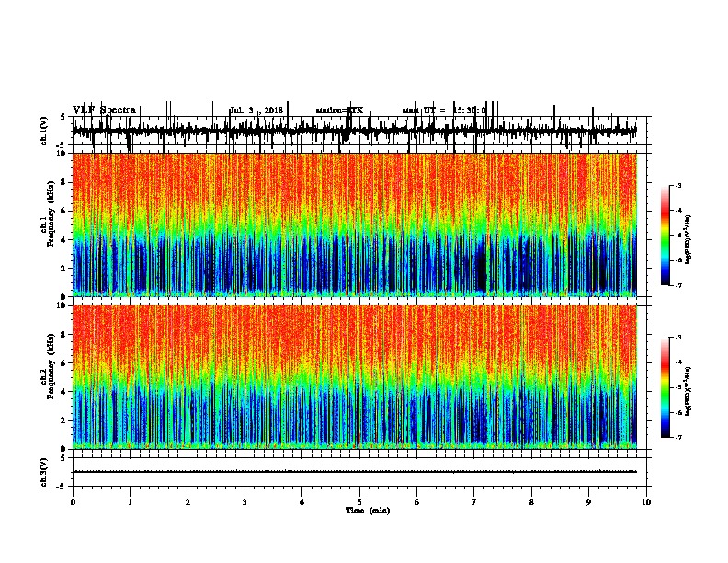Click the "start UT = 15:30:0" header text

444,110
